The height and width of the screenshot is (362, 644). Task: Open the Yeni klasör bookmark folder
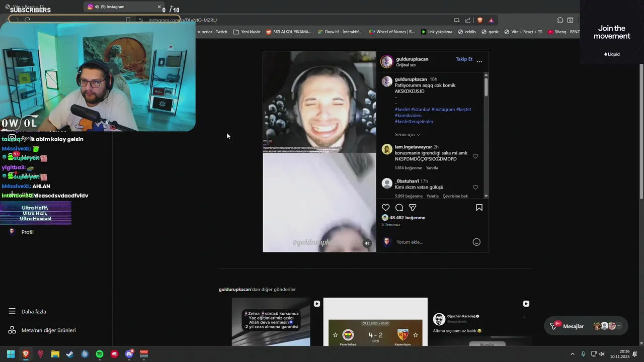(247, 32)
